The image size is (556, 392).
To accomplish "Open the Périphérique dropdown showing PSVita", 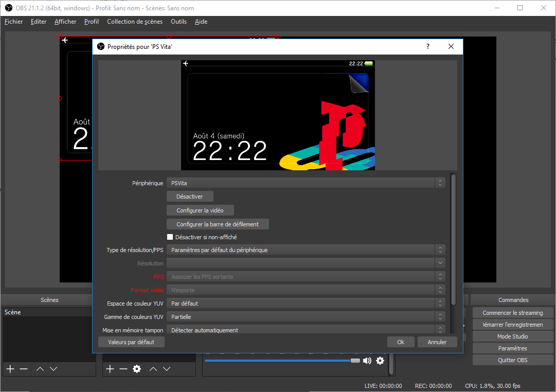I will [306, 183].
